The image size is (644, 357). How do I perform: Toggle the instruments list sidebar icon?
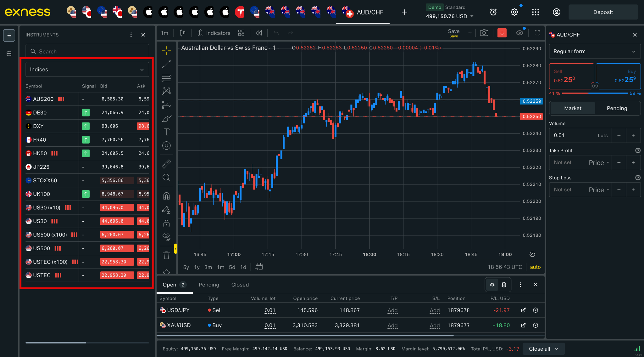pos(9,35)
